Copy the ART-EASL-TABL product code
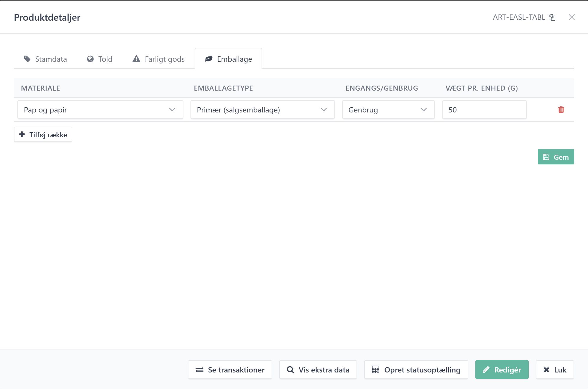Image resolution: width=588 pixels, height=389 pixels. [552, 17]
